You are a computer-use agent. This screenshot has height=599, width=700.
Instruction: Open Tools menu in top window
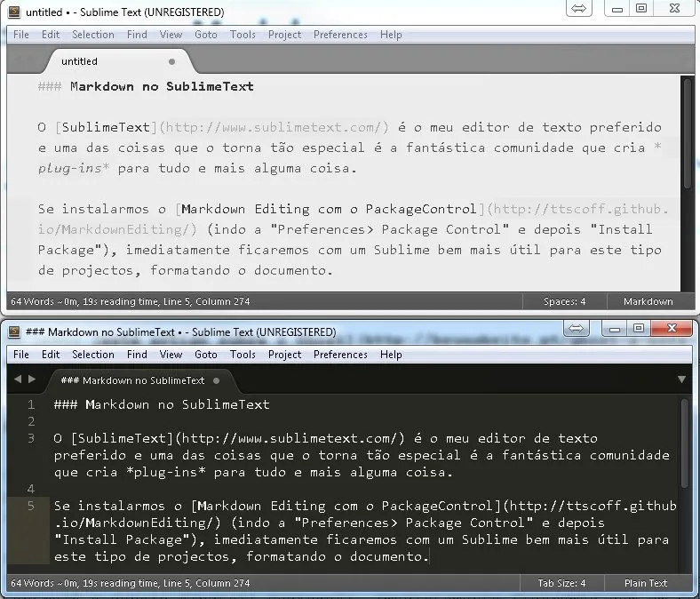point(243,35)
